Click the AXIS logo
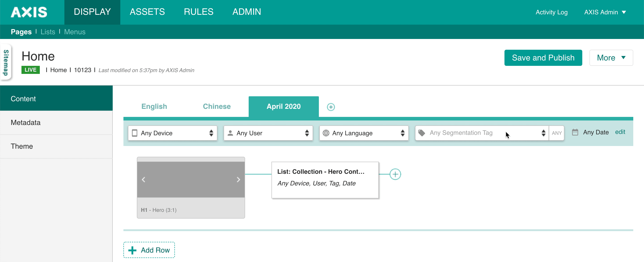This screenshot has height=262, width=644. 29,12
